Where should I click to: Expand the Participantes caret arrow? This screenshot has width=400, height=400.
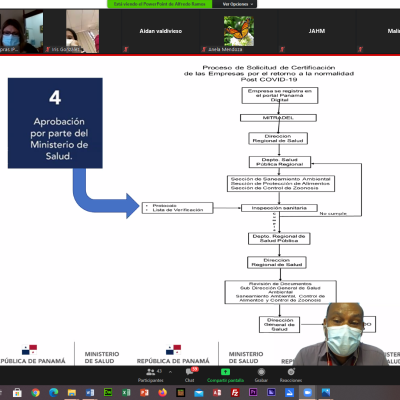pyautogui.click(x=170, y=372)
